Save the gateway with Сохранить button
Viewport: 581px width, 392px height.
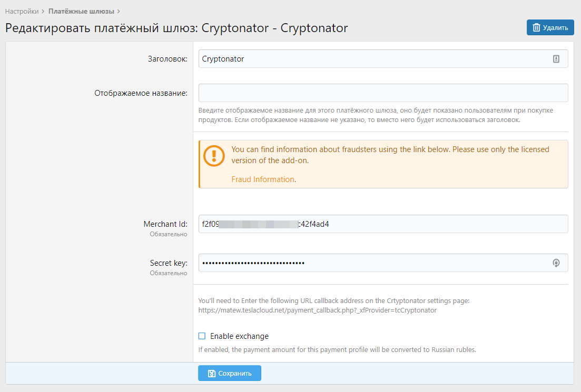click(230, 374)
